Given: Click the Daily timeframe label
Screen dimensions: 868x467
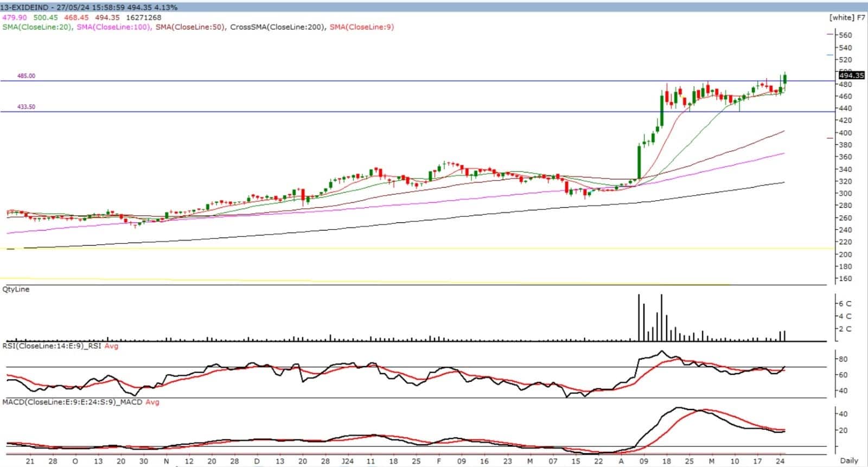Looking at the screenshot, I should (849, 460).
